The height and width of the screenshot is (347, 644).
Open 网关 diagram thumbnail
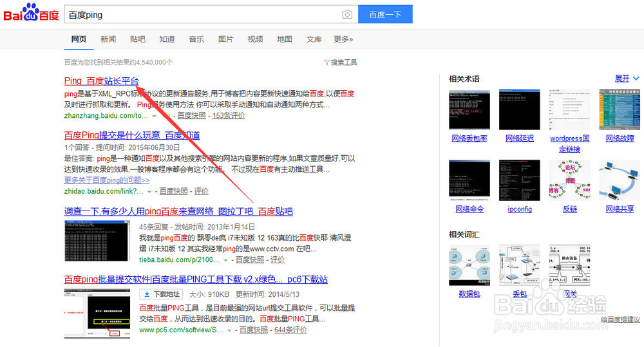tap(570, 265)
